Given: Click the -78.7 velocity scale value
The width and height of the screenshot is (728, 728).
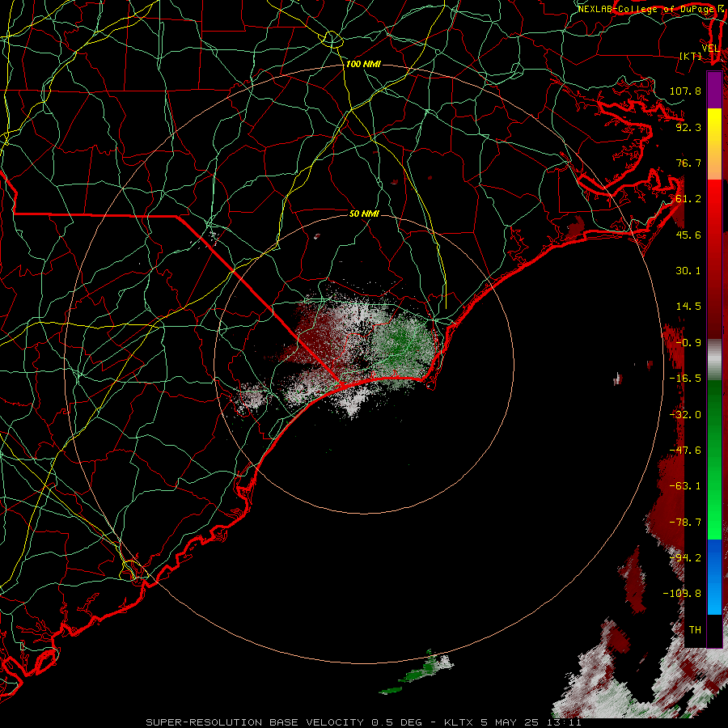Looking at the screenshot, I should pyautogui.click(x=685, y=523).
